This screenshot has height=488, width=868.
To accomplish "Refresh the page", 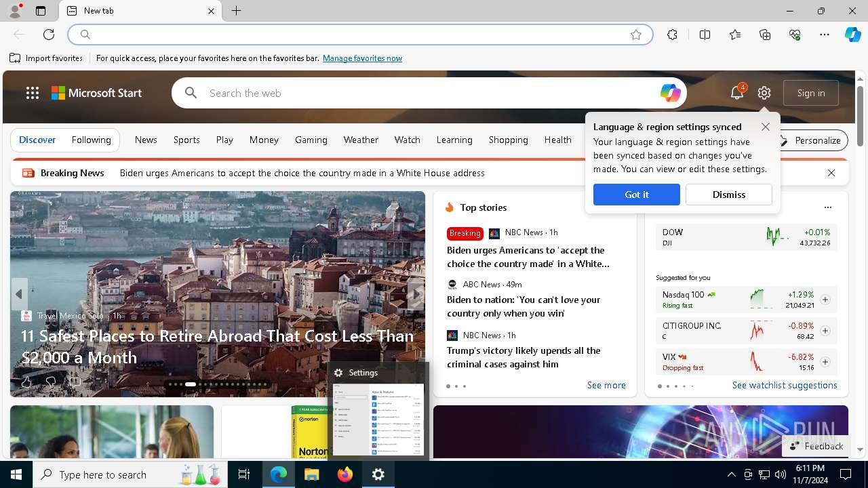I will 49,35.
